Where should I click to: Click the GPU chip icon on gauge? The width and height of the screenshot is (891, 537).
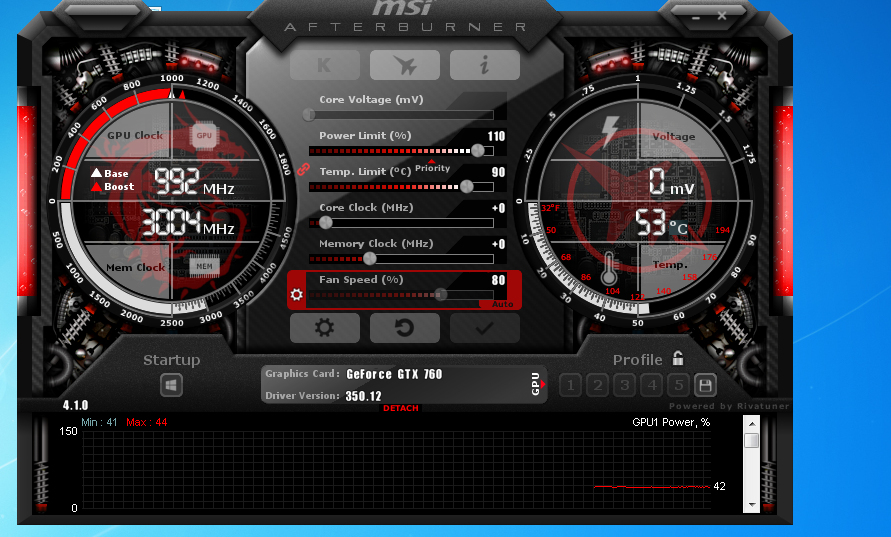[x=204, y=135]
